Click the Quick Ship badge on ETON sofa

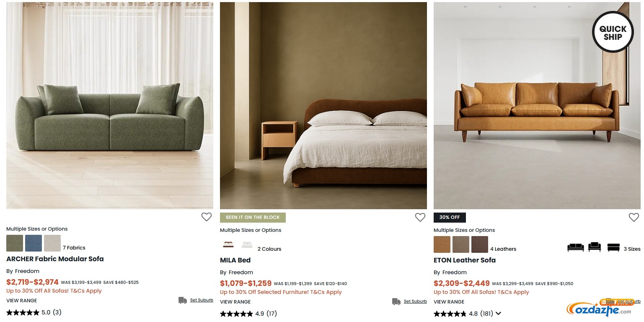[x=613, y=32]
